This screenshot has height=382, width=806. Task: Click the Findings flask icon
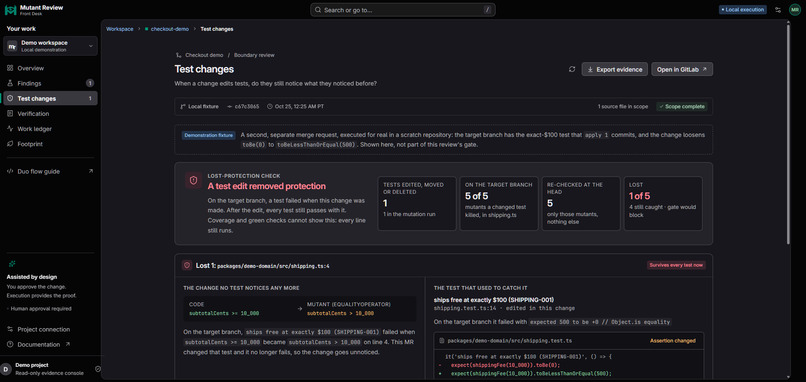[x=10, y=83]
